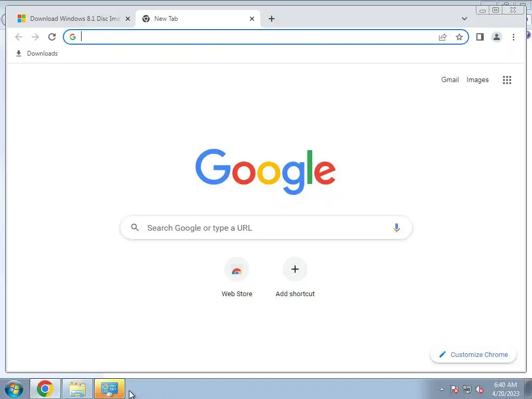Click the magnifier icon in search box

pyautogui.click(x=135, y=228)
